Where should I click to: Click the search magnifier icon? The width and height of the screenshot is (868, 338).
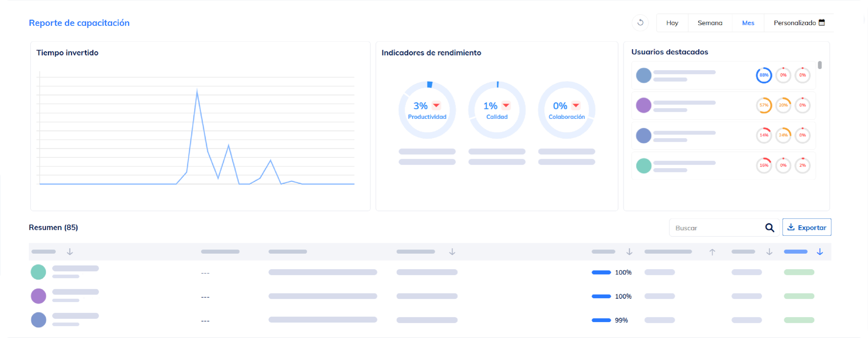pyautogui.click(x=770, y=228)
